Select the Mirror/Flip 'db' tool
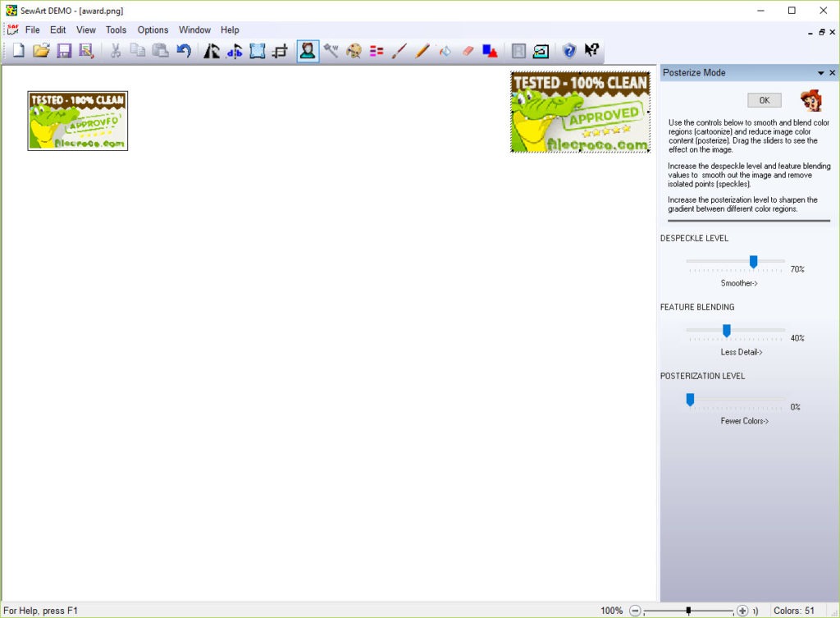This screenshot has height=618, width=840. pyautogui.click(x=235, y=51)
